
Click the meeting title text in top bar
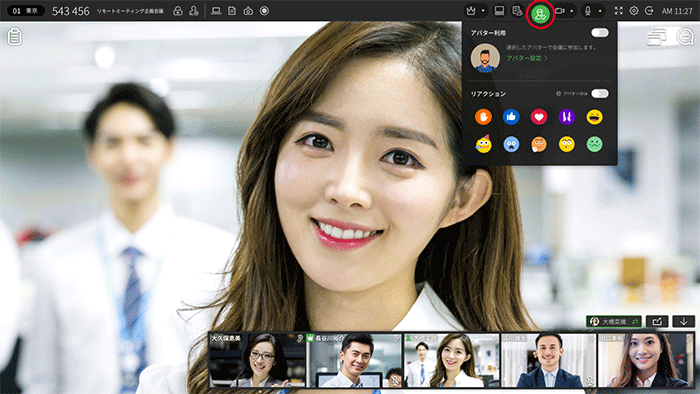pyautogui.click(x=130, y=11)
